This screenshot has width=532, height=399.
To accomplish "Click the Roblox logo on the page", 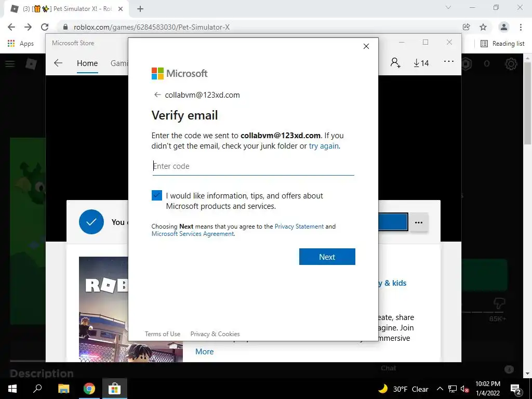I will coord(31,64).
